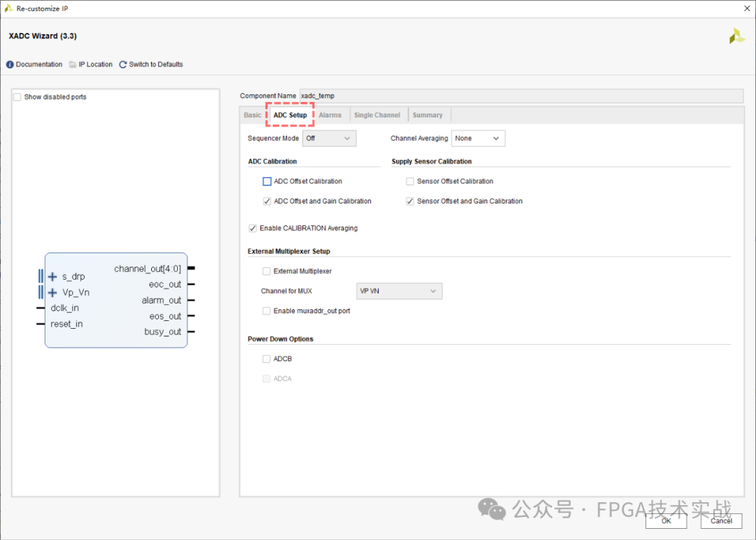Click Switch to Defaults text
This screenshot has height=540, width=756.
click(155, 64)
